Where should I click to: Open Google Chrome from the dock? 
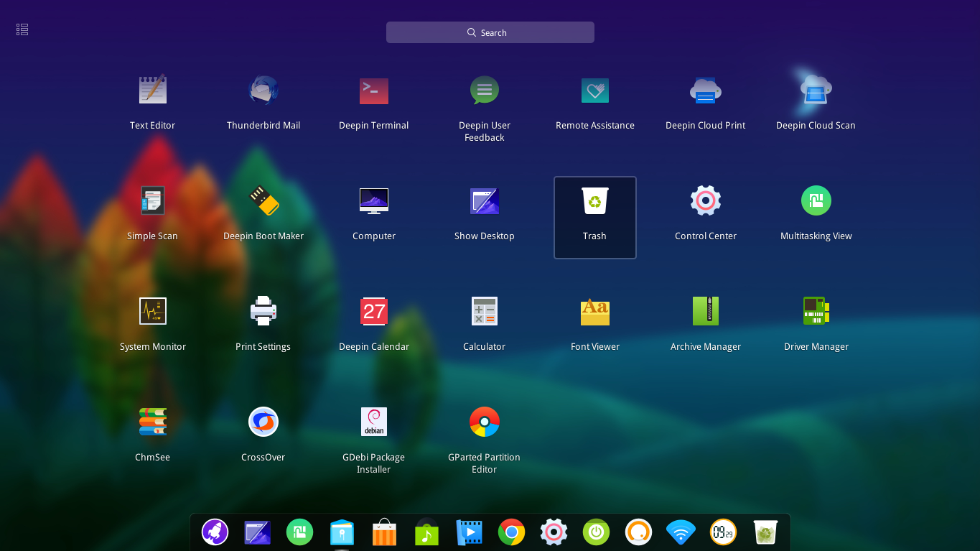tap(511, 532)
